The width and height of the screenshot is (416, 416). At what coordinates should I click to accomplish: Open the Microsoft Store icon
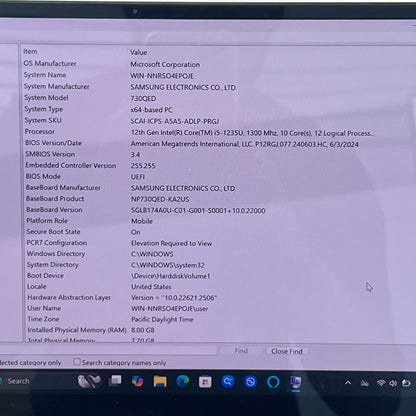pyautogui.click(x=205, y=382)
